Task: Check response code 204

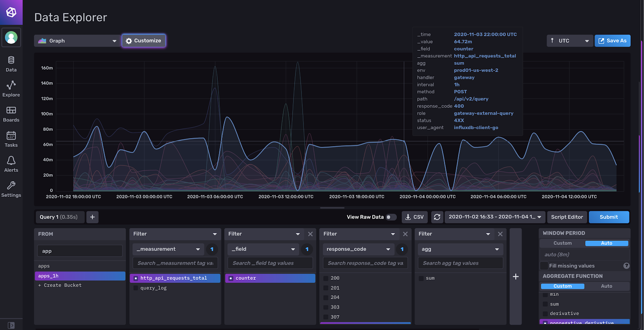Action: click(x=326, y=297)
